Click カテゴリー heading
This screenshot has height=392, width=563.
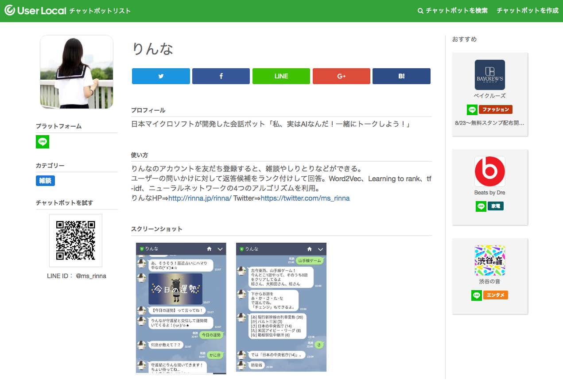pos(50,166)
